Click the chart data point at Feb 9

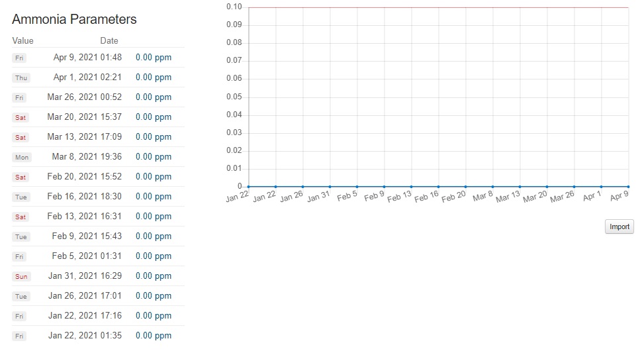pyautogui.click(x=385, y=187)
